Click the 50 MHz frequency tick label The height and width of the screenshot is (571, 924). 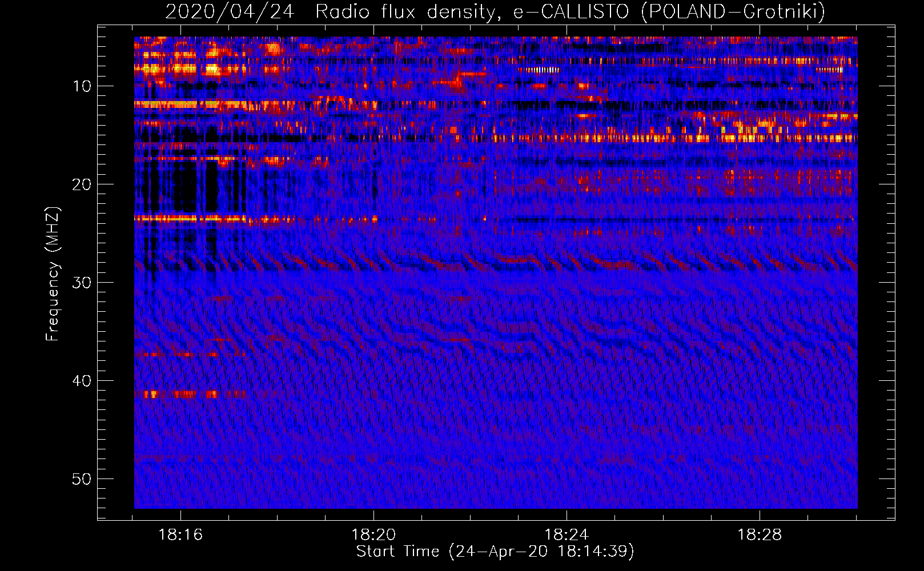[82, 479]
